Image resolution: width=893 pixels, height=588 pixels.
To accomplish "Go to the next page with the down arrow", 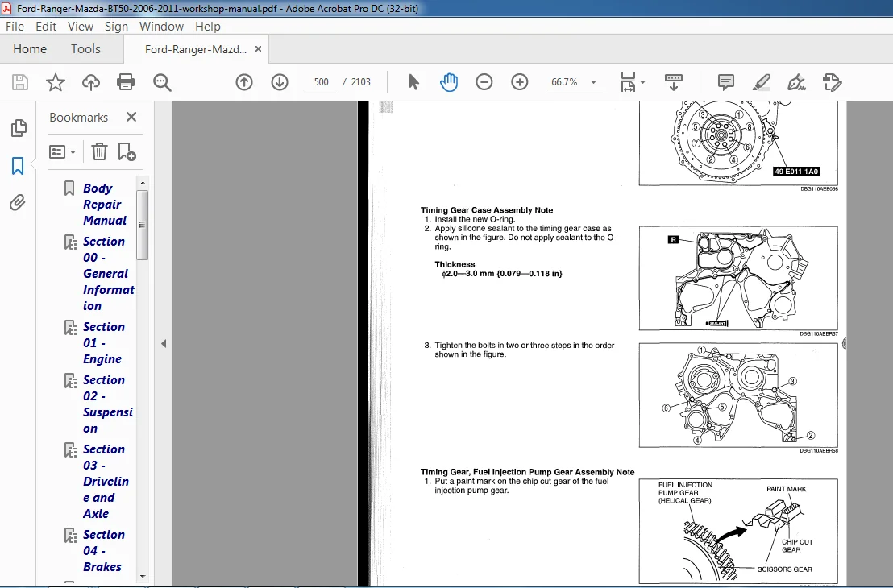I will (280, 82).
